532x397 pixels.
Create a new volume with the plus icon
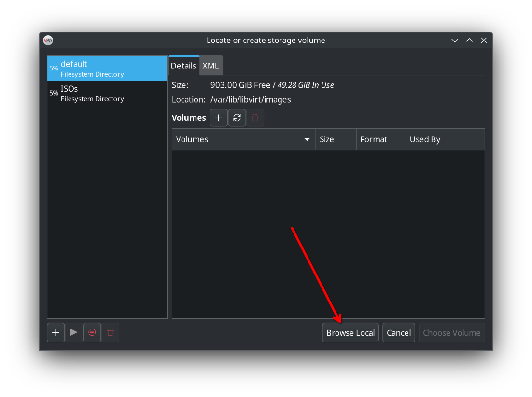219,117
